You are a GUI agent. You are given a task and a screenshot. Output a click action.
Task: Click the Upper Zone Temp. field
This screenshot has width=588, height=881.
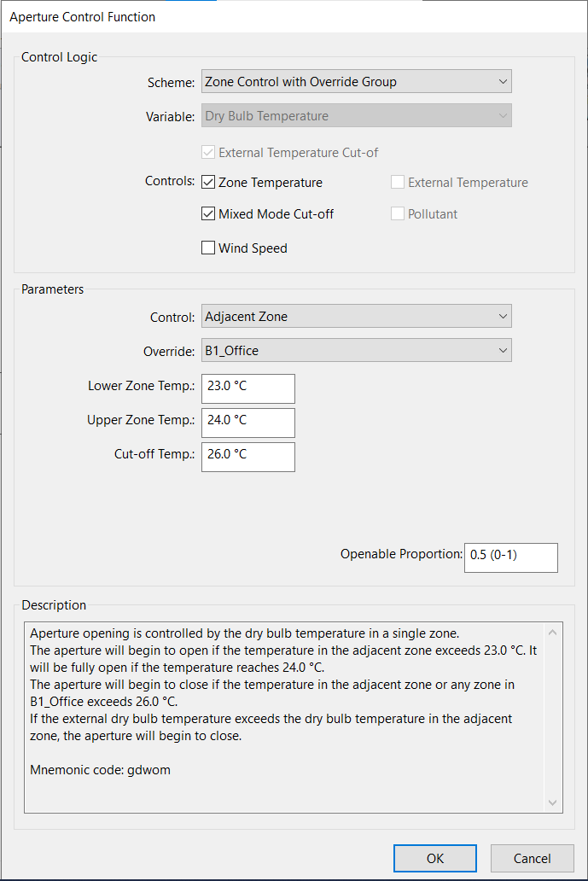coord(248,423)
